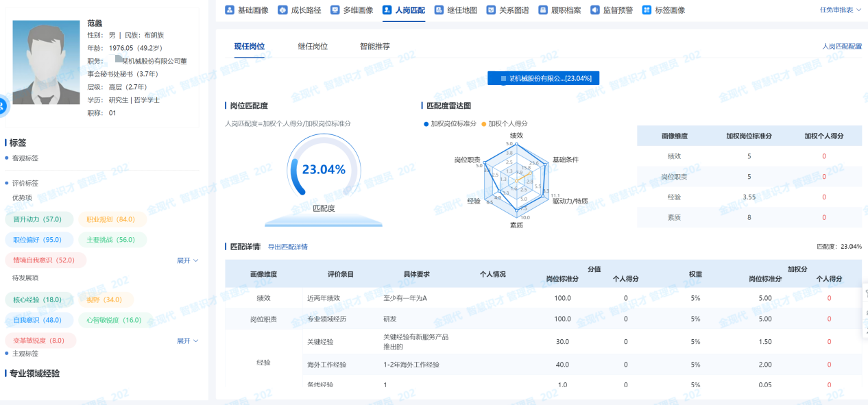The width and height of the screenshot is (868, 405).
Task: Open the 任免审批表 dropdown
Action: (x=840, y=10)
